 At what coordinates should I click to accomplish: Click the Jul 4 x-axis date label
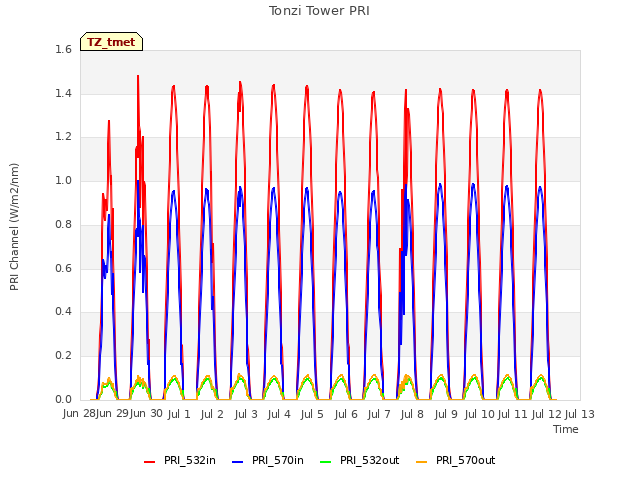point(279,414)
